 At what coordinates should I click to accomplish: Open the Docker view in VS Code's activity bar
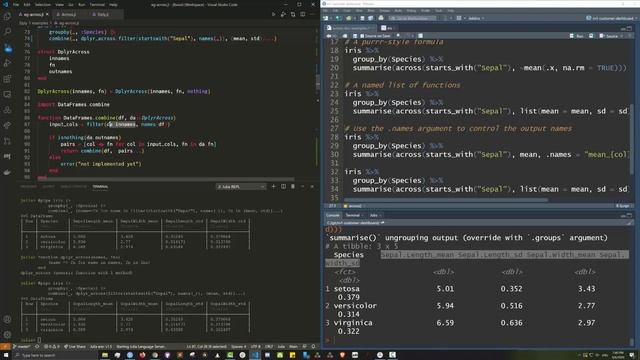tap(7, 172)
